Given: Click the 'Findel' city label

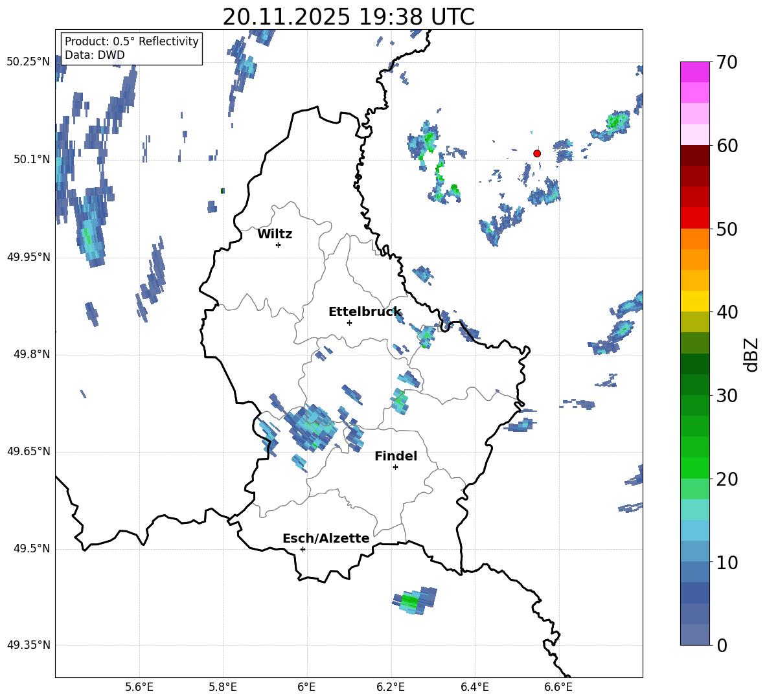Looking at the screenshot, I should point(396,457).
